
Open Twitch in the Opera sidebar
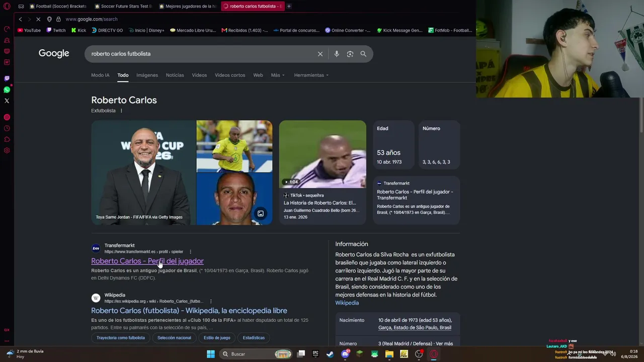coord(7,78)
